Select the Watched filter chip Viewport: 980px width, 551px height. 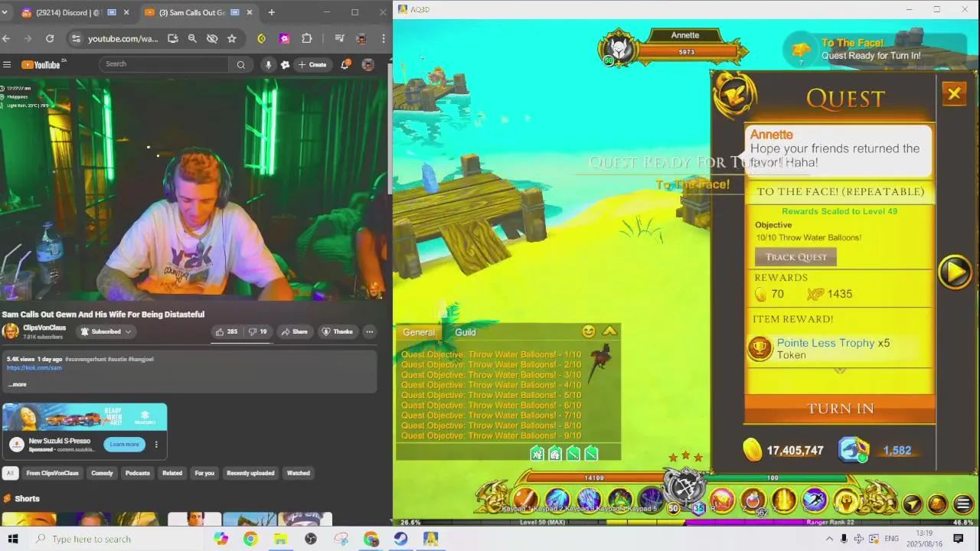click(x=299, y=473)
